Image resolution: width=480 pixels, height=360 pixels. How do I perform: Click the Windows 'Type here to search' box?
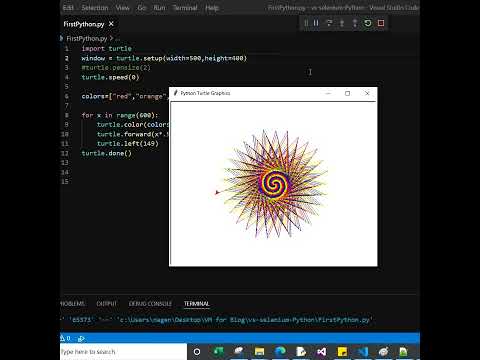coord(123,352)
